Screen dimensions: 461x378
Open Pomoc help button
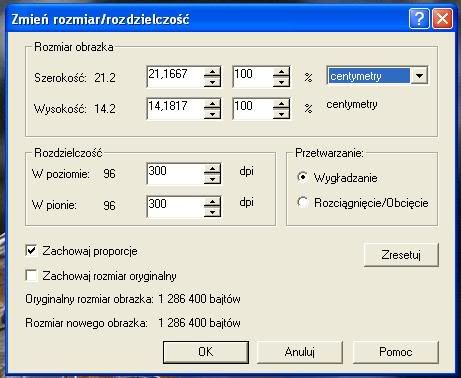pyautogui.click(x=396, y=352)
